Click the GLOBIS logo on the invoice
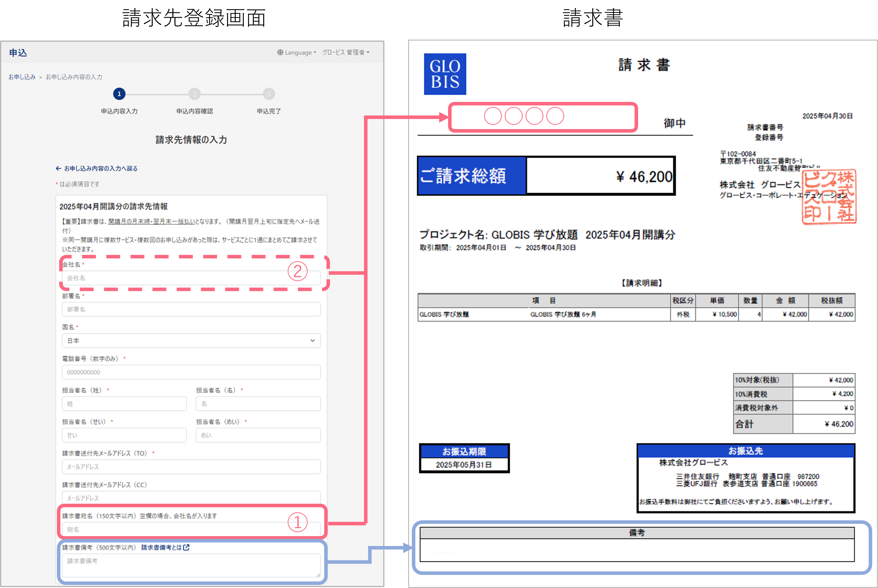 pyautogui.click(x=445, y=74)
